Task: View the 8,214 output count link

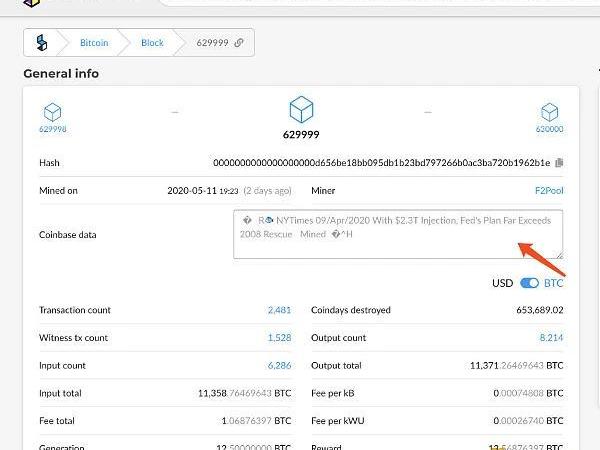Action: click(x=551, y=338)
